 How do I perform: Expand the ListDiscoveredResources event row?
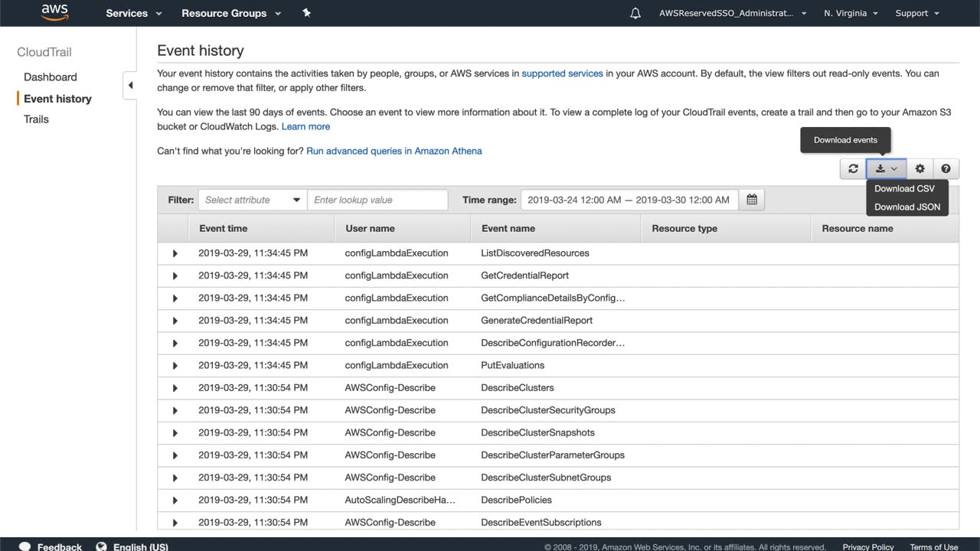coord(175,253)
